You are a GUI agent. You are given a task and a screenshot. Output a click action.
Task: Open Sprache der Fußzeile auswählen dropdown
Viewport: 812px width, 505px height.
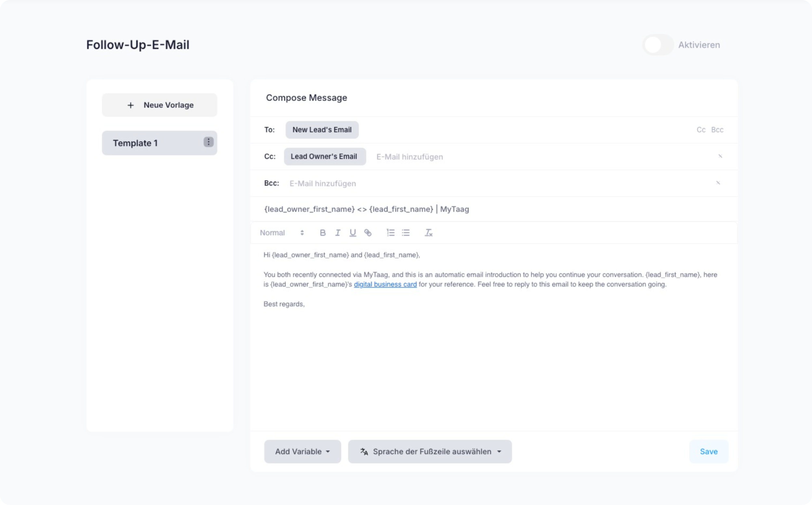point(430,452)
